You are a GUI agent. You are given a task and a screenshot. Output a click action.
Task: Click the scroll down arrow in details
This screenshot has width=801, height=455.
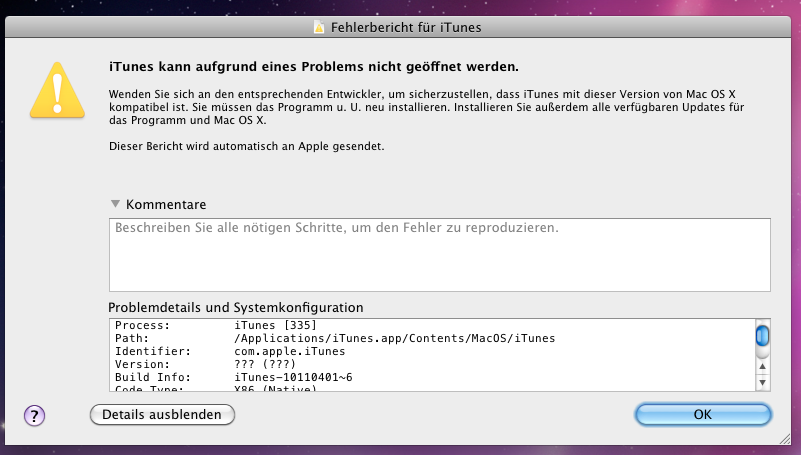coord(762,382)
